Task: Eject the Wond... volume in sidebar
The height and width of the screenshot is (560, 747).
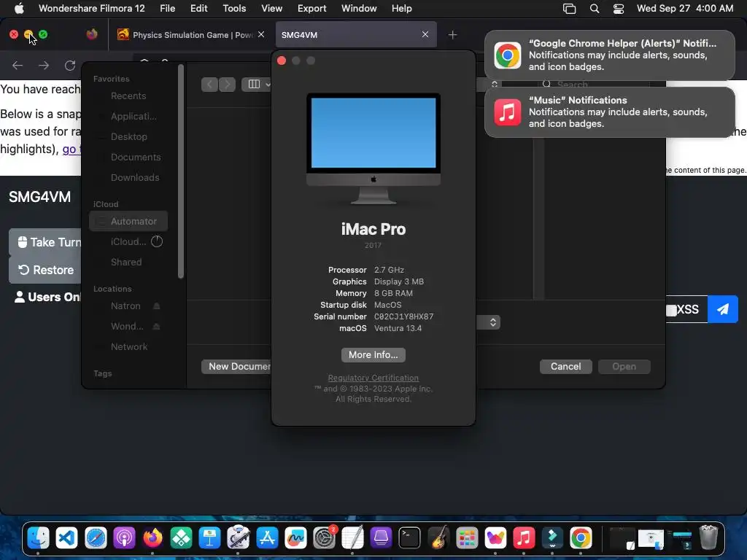Action: [156, 327]
